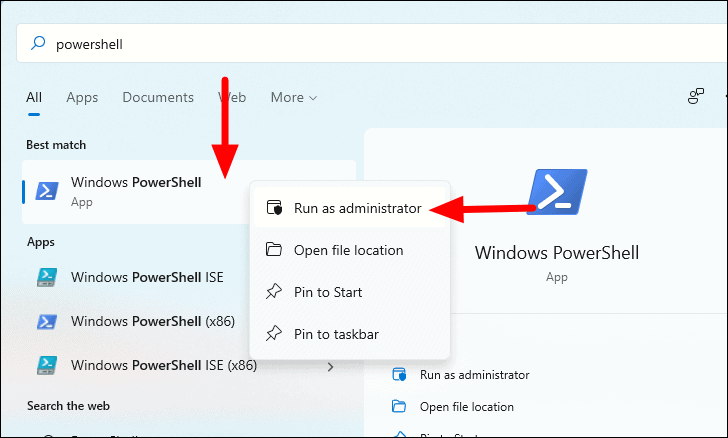
Task: Click the Windows PowerShell ISE icon
Action: point(47,277)
